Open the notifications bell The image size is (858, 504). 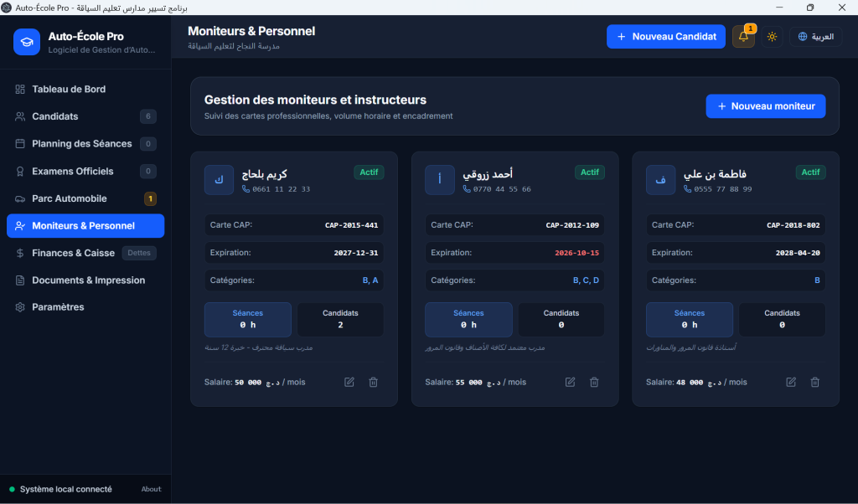[x=743, y=37]
